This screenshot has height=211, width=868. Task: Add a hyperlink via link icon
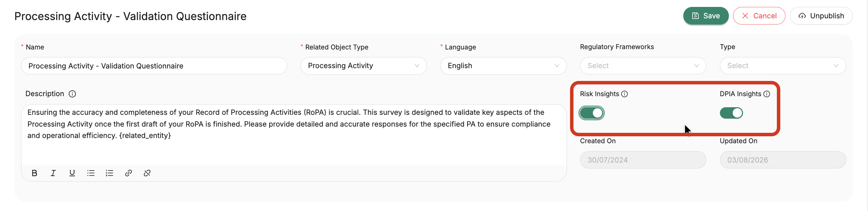tap(128, 173)
